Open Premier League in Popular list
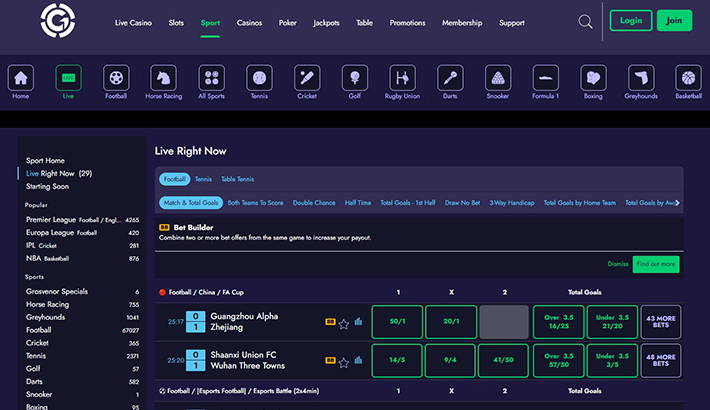710x410 pixels. (x=82, y=220)
